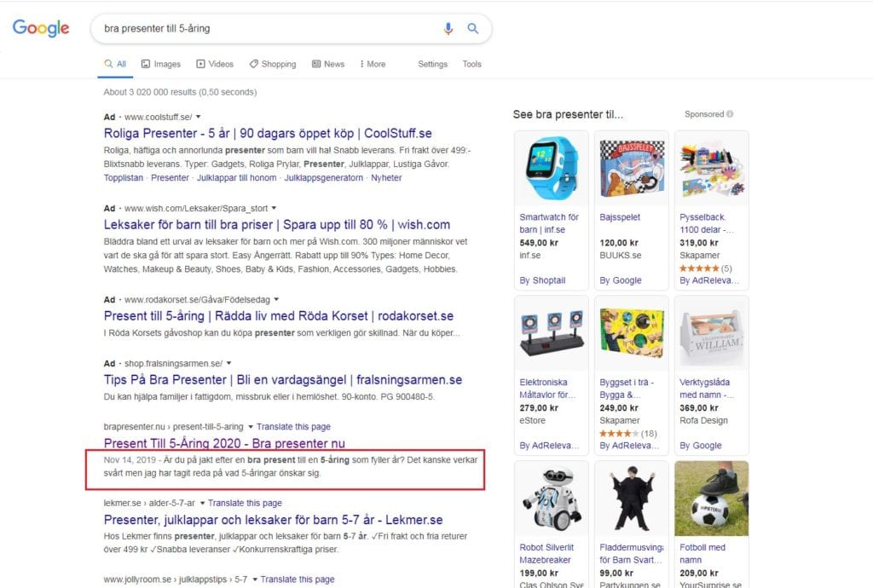873x588 pixels.
Task: Open Leksaker för barn wish.com ad
Action: click(277, 225)
